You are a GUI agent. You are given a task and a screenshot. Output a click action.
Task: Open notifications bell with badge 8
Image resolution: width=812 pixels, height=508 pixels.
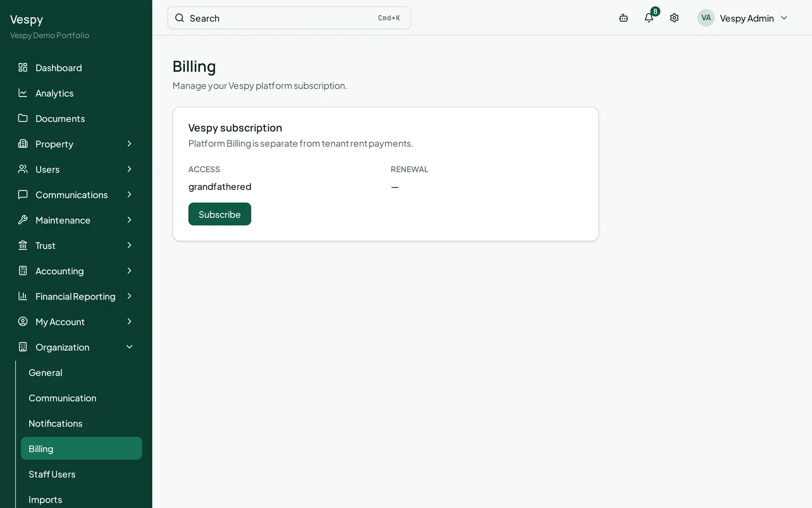[x=649, y=18]
